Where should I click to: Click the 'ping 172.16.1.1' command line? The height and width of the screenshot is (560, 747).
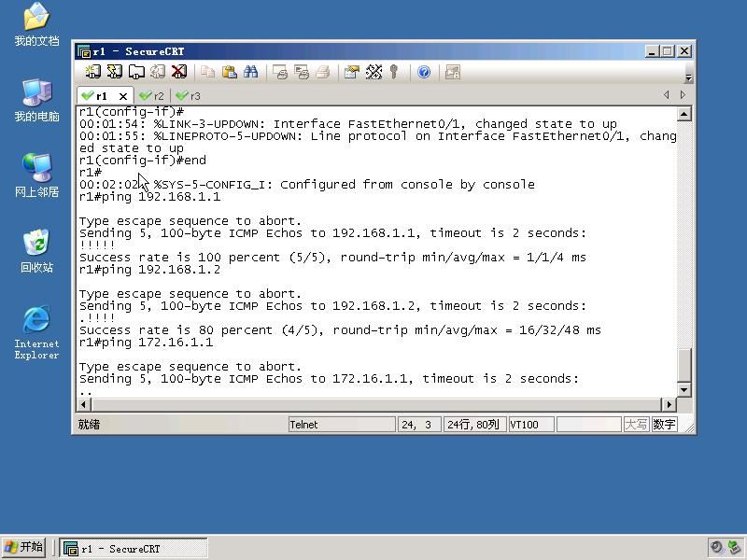(147, 343)
